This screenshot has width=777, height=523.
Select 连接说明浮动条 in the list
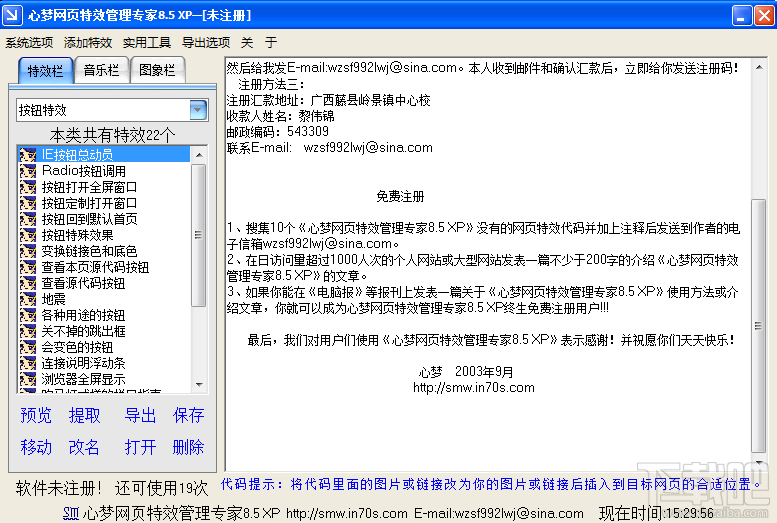point(104,363)
